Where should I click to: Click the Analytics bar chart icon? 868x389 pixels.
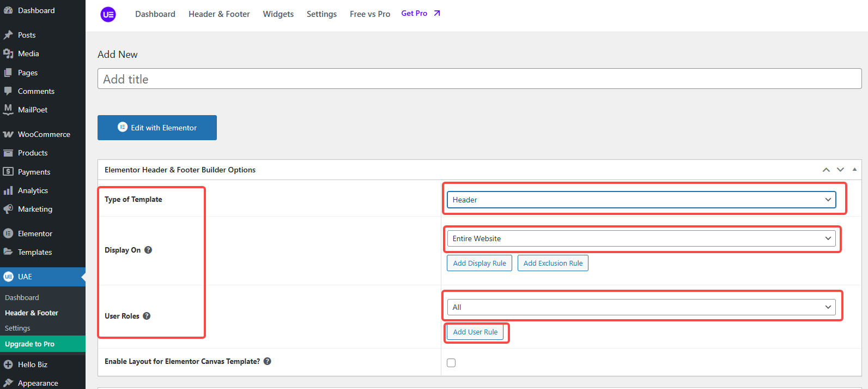click(8, 190)
